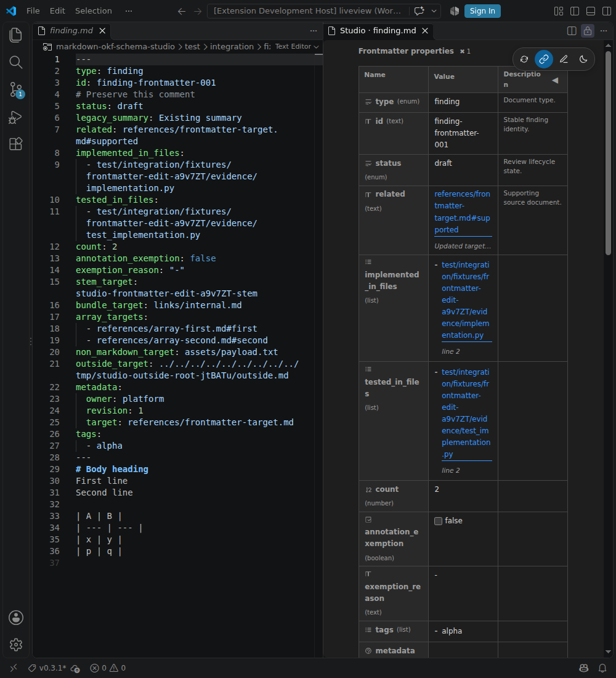Click the Studio panel vertical scrollbar thumb
This screenshot has height=678, width=616.
pyautogui.click(x=609, y=153)
